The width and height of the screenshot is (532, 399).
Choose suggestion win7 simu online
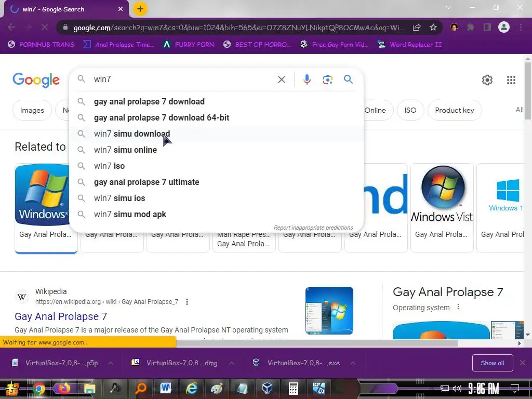pos(216,150)
